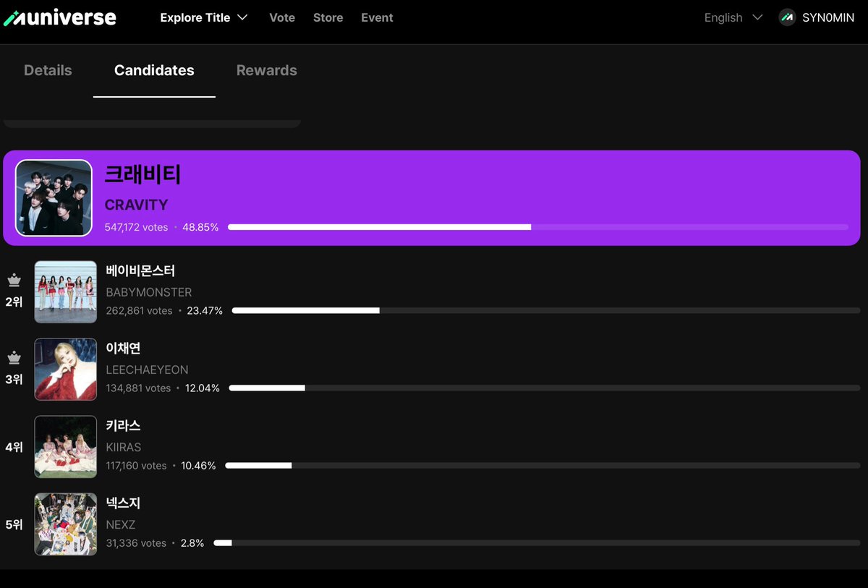The image size is (868, 588).
Task: Open the Event menu item
Action: pyautogui.click(x=377, y=17)
